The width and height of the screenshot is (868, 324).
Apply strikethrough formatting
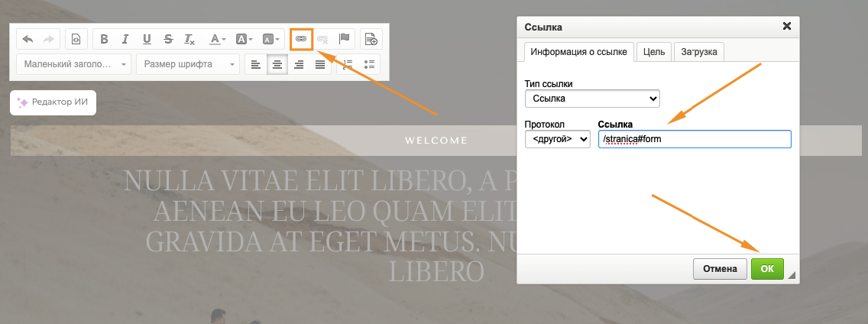tap(168, 39)
